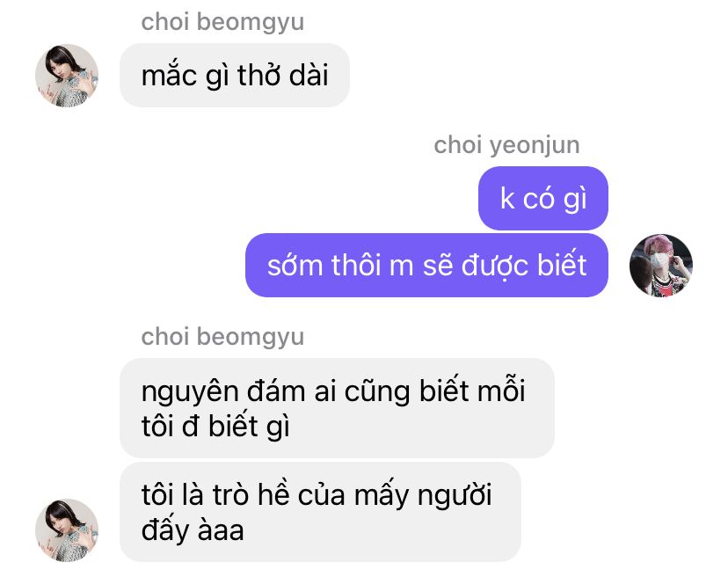Screen dimensions: 728x577
Task: Click the word 'người' in last bubble
Action: point(455,496)
